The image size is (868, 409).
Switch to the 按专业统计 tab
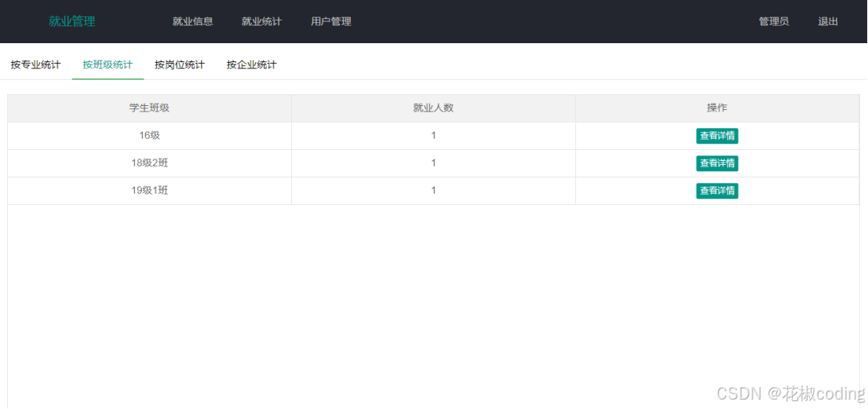pyautogui.click(x=36, y=64)
